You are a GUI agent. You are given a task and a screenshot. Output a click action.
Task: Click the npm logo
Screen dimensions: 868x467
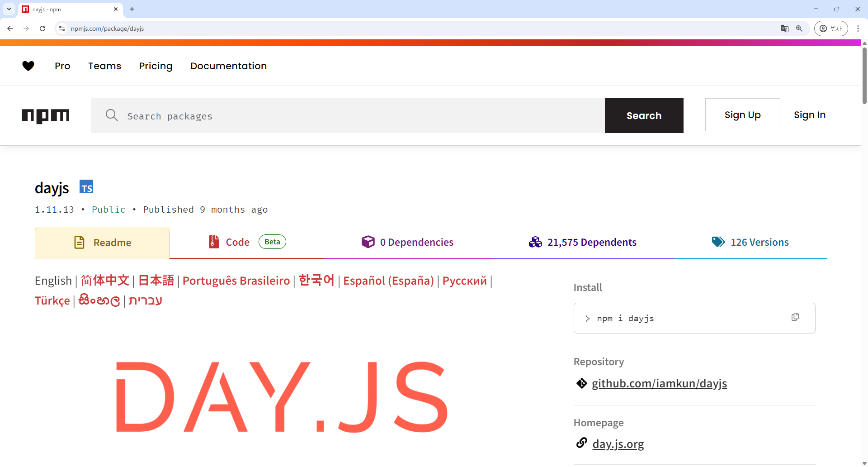pos(45,116)
